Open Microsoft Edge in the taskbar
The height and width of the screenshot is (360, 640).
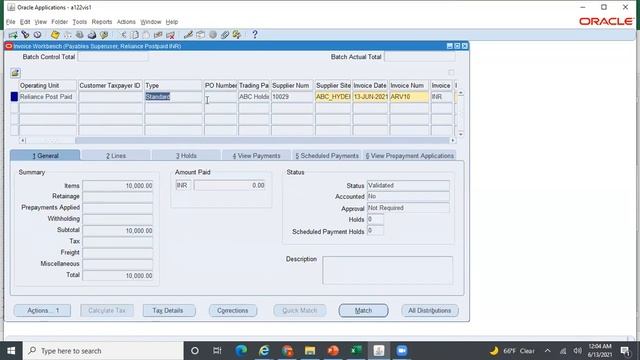coord(241,351)
